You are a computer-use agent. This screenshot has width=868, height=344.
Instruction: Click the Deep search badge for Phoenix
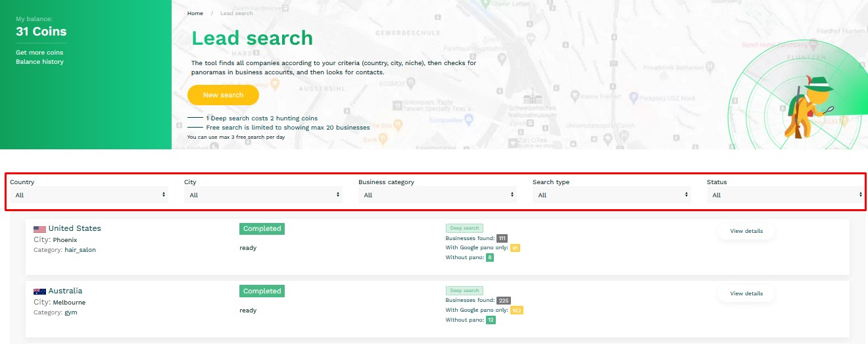464,228
